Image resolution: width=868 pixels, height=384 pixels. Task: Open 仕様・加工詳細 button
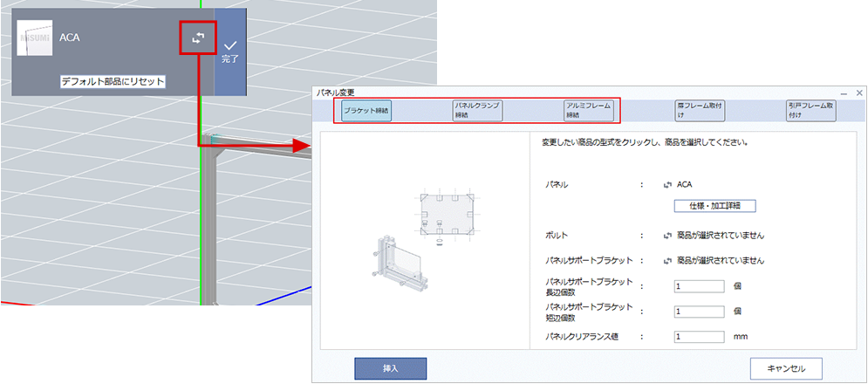coord(714,206)
